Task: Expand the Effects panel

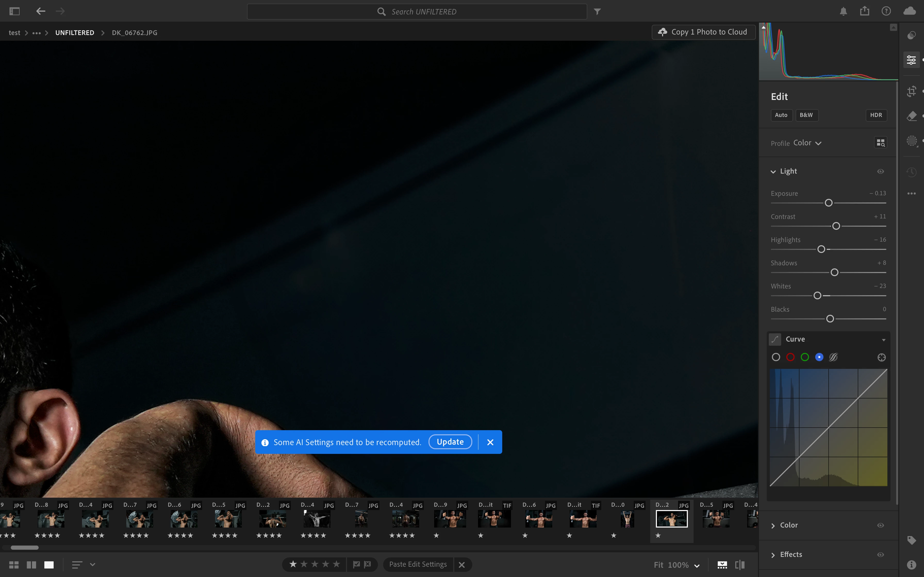Action: pyautogui.click(x=790, y=555)
